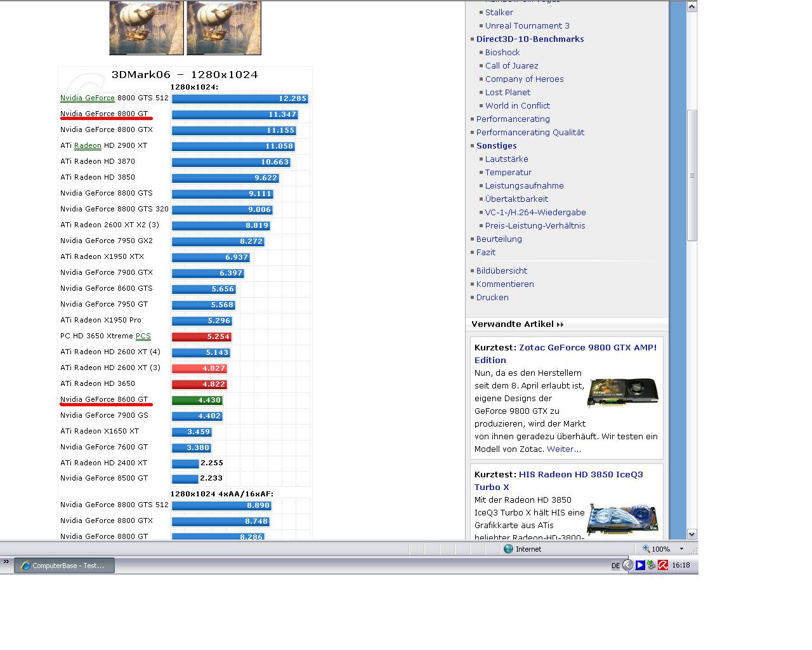The image size is (812, 650).
Task: Click the taskbar clock showing 16:18
Action: click(x=681, y=565)
